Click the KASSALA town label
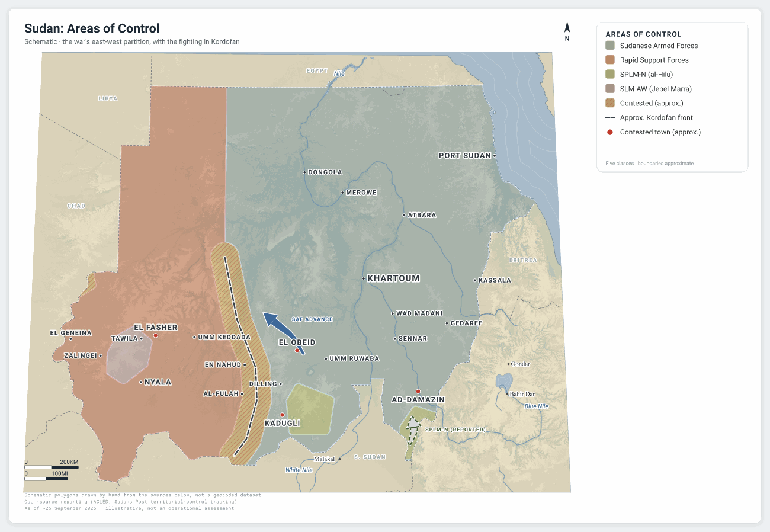 (495, 280)
